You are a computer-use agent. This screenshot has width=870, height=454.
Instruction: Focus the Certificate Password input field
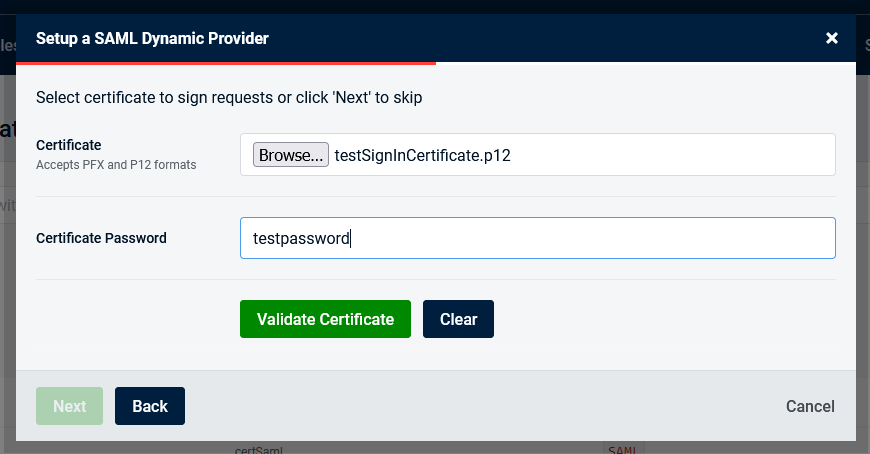point(537,238)
